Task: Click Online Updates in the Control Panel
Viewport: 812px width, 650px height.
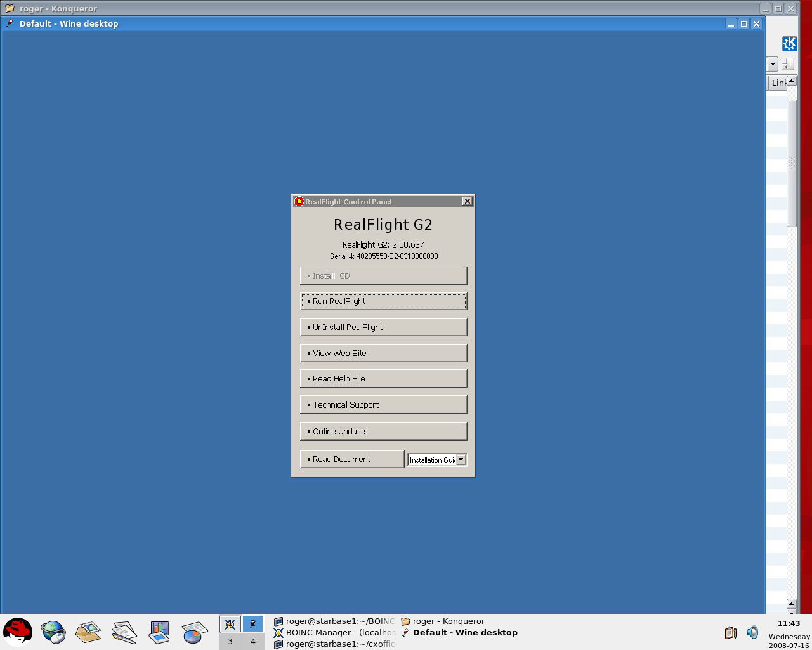Action: click(x=383, y=431)
